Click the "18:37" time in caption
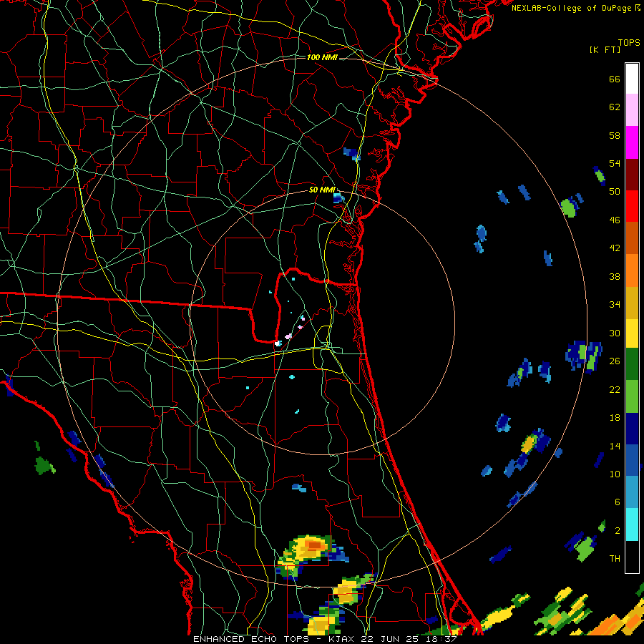 tap(441, 639)
